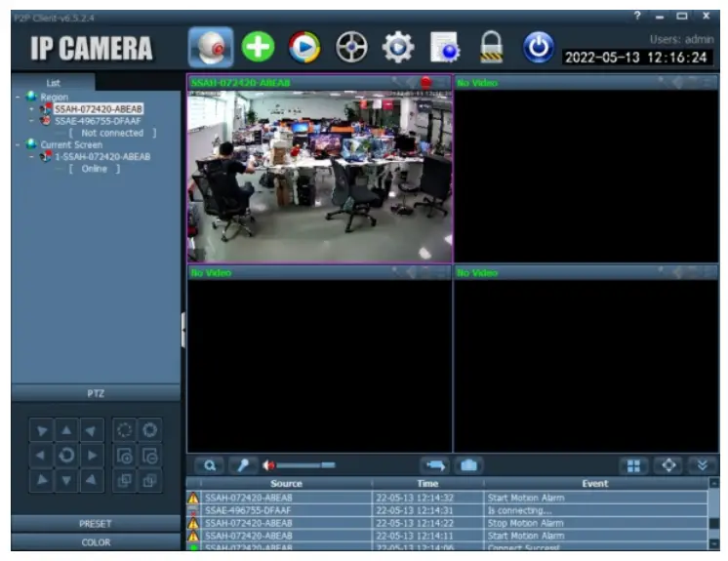Collapse the Region tree node

tap(18, 98)
